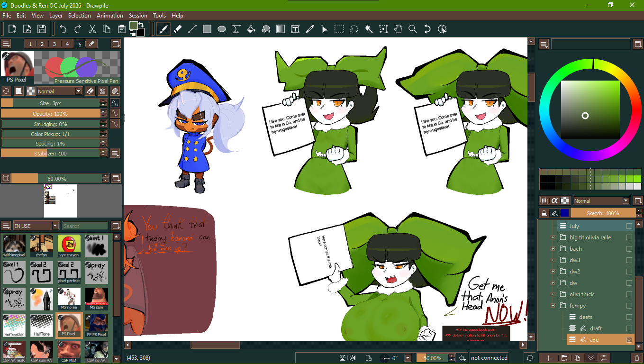Select the Gradient tool

coord(281,29)
